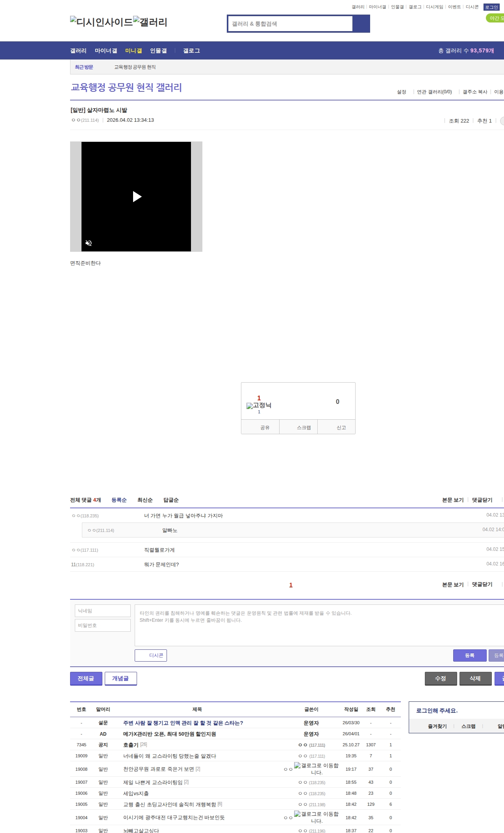Collapse comments with 댓글닫기
Image resolution: width=504 pixels, height=833 pixels.
[482, 500]
